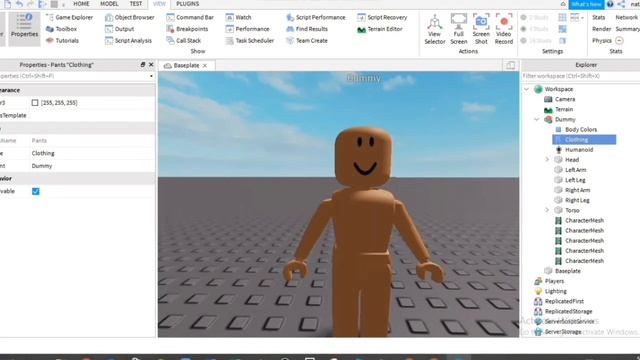
Task: Select the 4 Studs grid setting
Action: (x=534, y=29)
